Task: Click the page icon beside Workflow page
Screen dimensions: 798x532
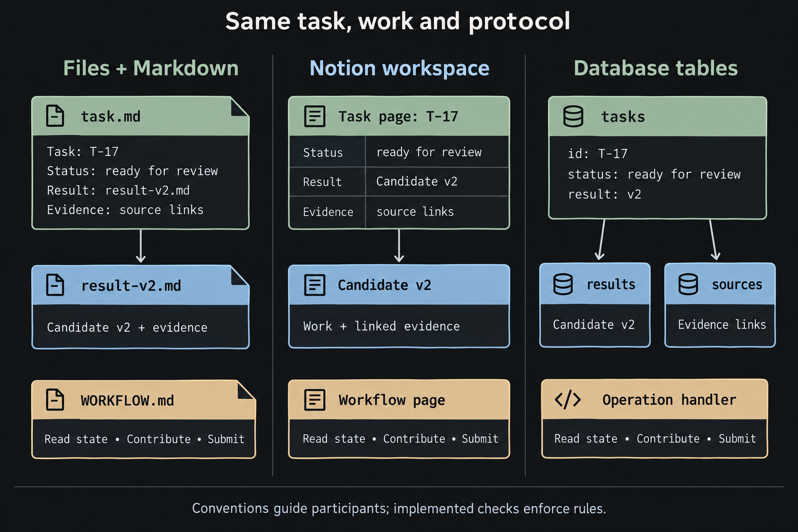Action: (314, 400)
